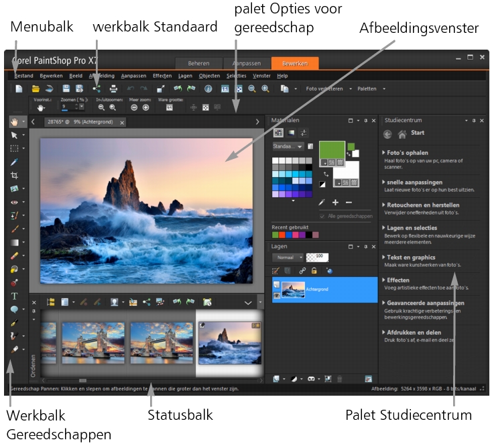The width and height of the screenshot is (490, 448).
Task: Select the Eraser tool in toolbar
Action: [x=14, y=256]
